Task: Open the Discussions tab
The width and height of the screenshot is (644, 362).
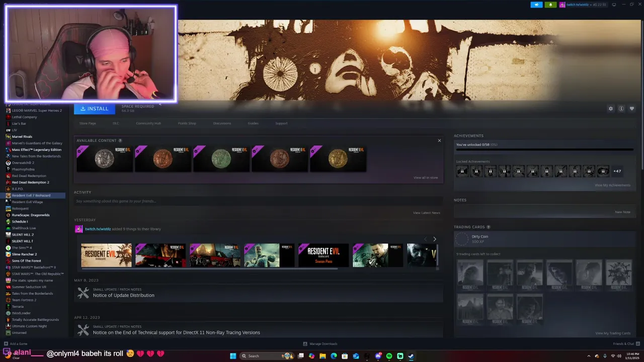Action: pyautogui.click(x=222, y=123)
